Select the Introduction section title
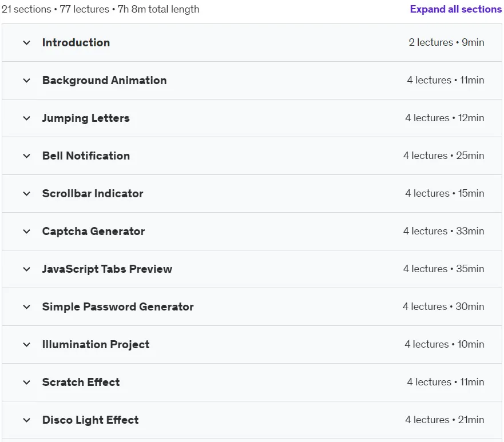Image resolution: width=504 pixels, height=442 pixels. coord(76,42)
